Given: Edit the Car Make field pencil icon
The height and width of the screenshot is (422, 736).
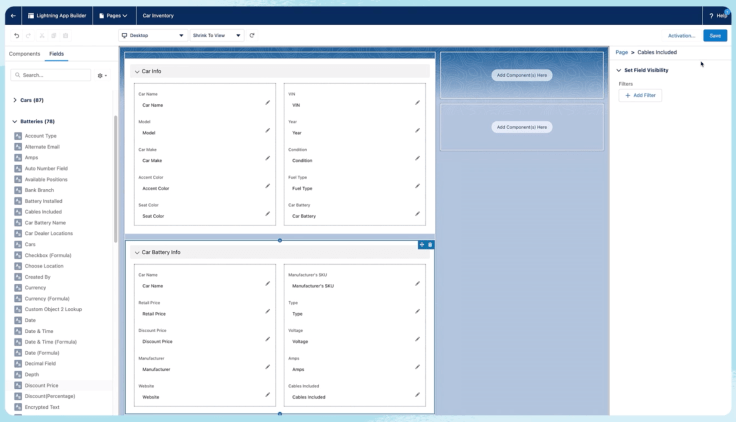Looking at the screenshot, I should click(x=268, y=158).
